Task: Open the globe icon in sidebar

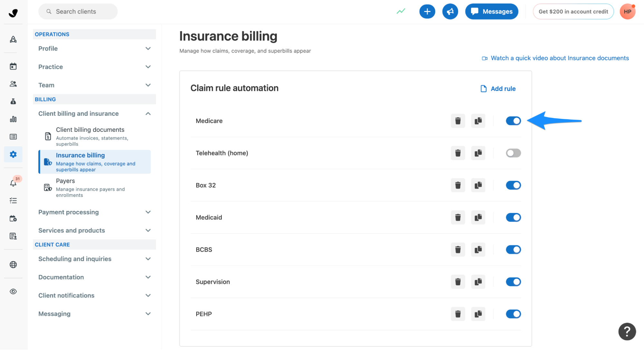Action: coord(13,265)
